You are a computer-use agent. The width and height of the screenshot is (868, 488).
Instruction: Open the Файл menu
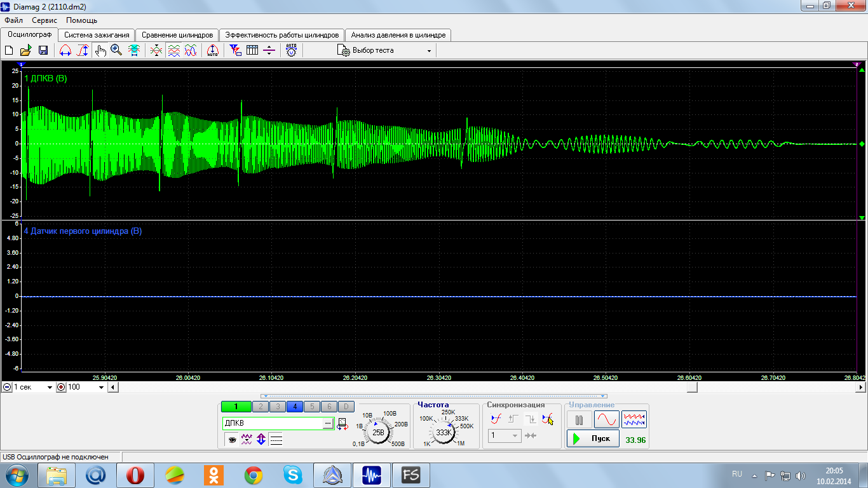click(13, 20)
